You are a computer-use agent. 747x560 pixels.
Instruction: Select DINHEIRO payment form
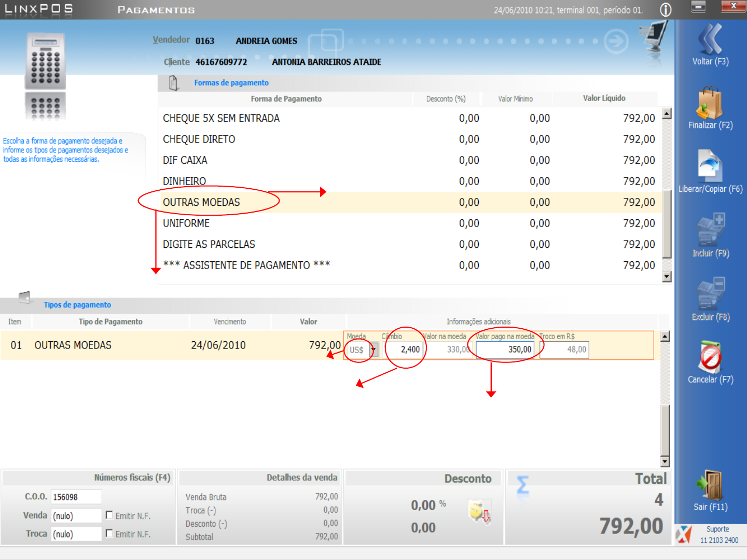tap(409, 181)
